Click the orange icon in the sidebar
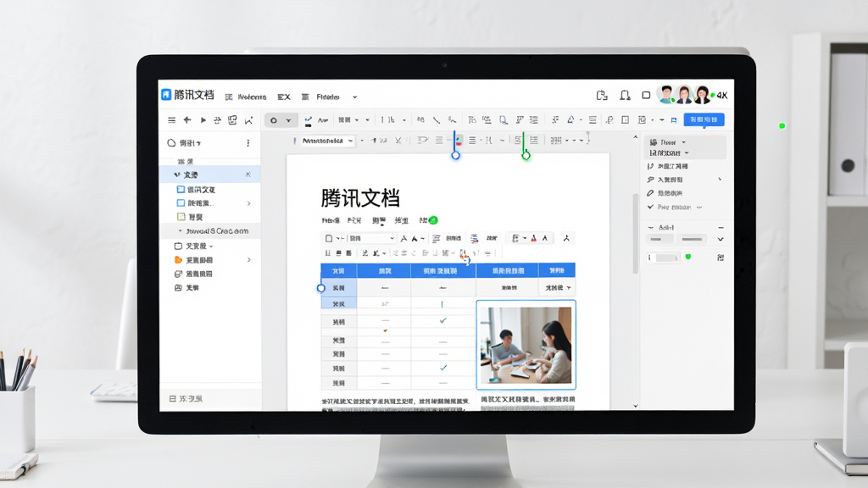Viewport: 868px width, 488px height. (178, 260)
